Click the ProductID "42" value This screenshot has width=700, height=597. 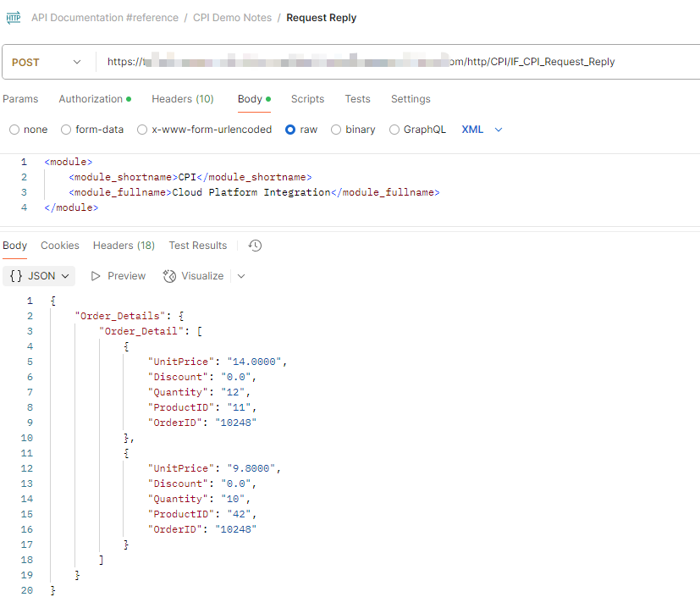(240, 514)
